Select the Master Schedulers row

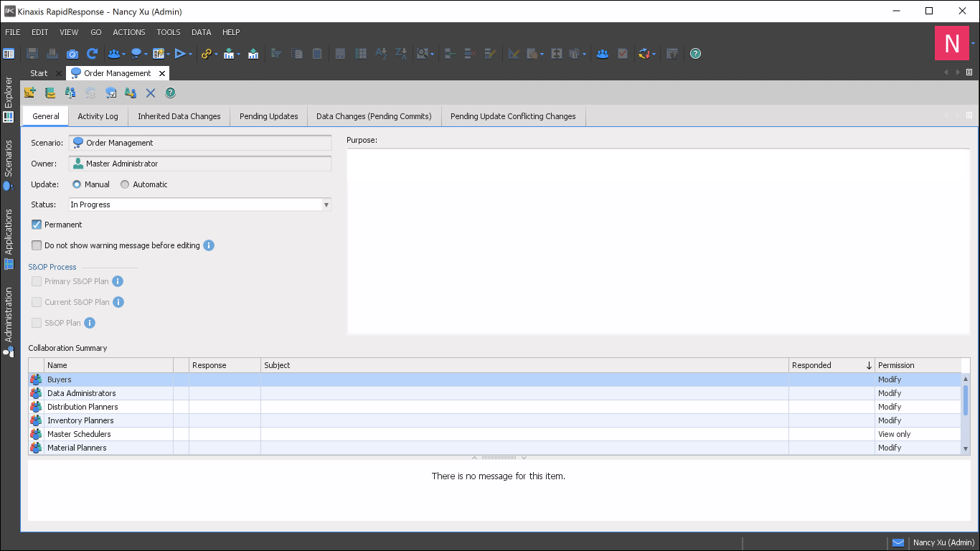(495, 434)
